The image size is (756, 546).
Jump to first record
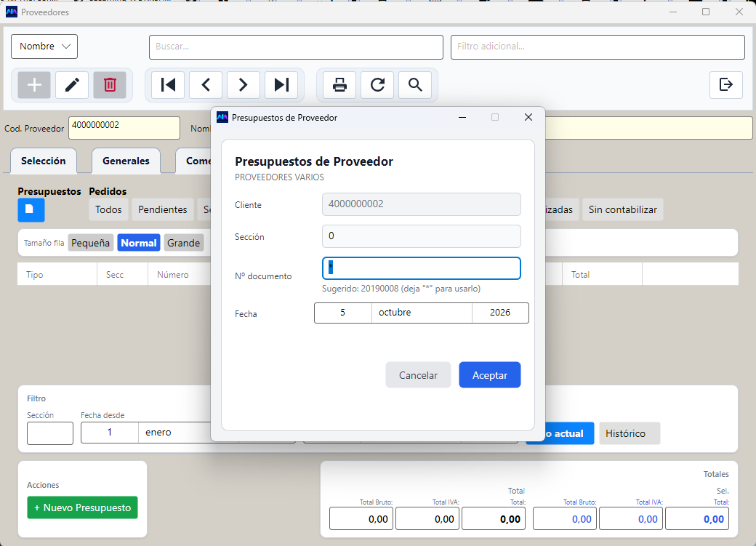[x=168, y=85]
